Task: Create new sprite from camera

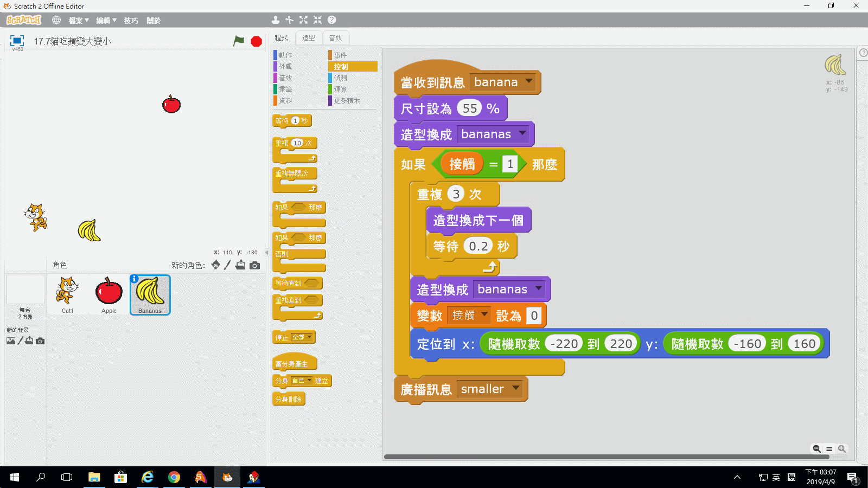Action: 254,265
